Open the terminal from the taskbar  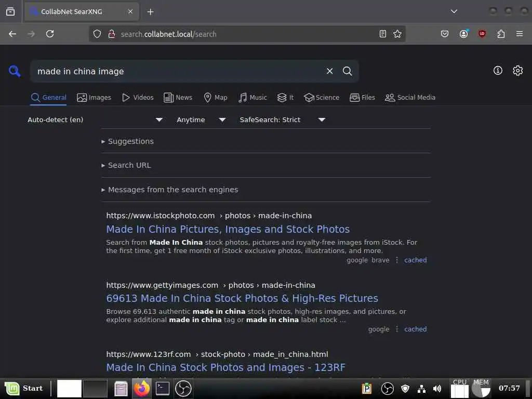[x=163, y=388]
